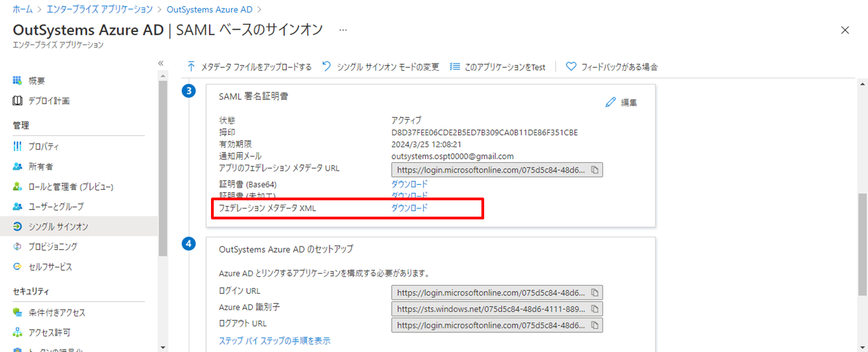Open 概要 overview in sidebar
The width and height of the screenshot is (868, 352).
tap(37, 81)
